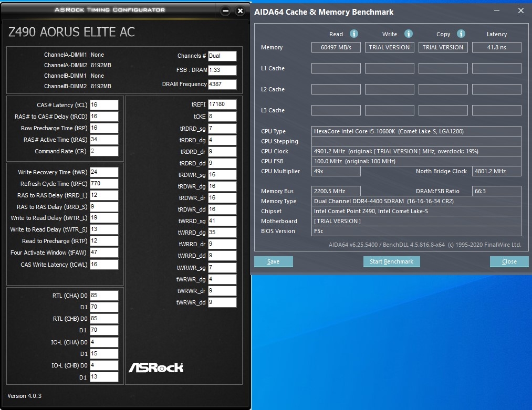Click the Memory Read result 60497 MB/s
The height and width of the screenshot is (410, 532).
336,47
